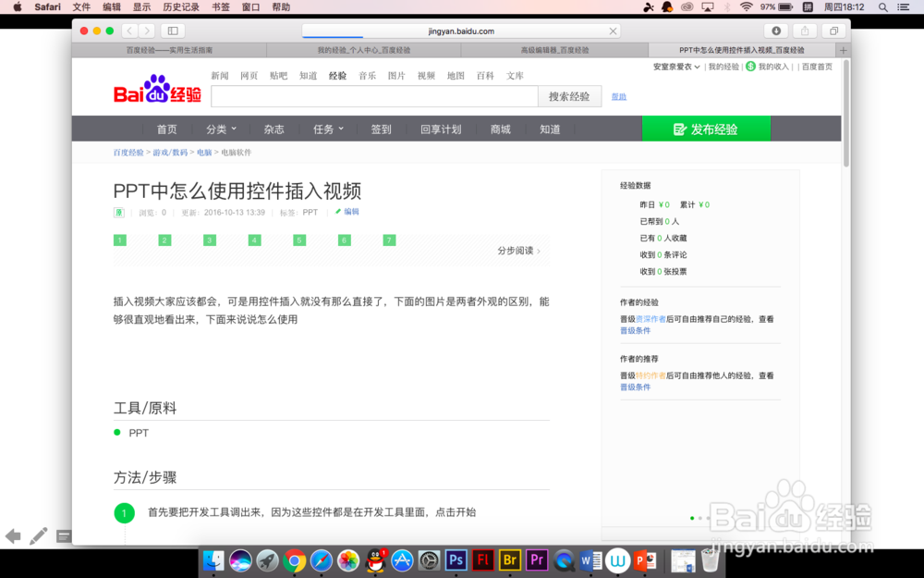Screen dimensions: 924x578
Task: Expand 分步阅读 step-by-step reading
Action: pos(518,251)
